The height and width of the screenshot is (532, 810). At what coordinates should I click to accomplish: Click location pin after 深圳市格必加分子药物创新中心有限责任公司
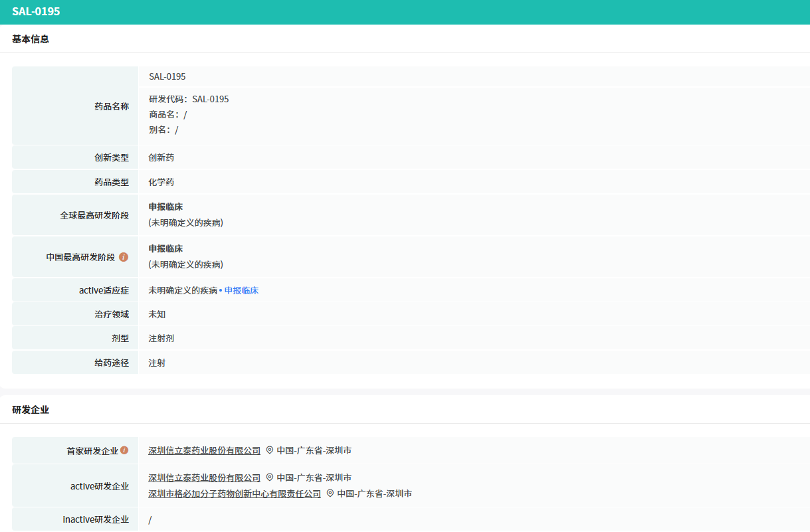[330, 493]
